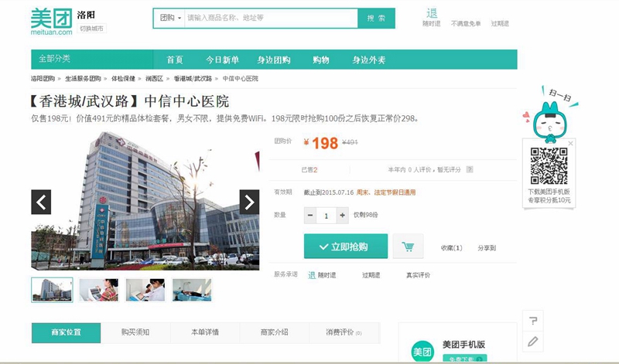Decrease quantity with minus button

click(x=310, y=216)
